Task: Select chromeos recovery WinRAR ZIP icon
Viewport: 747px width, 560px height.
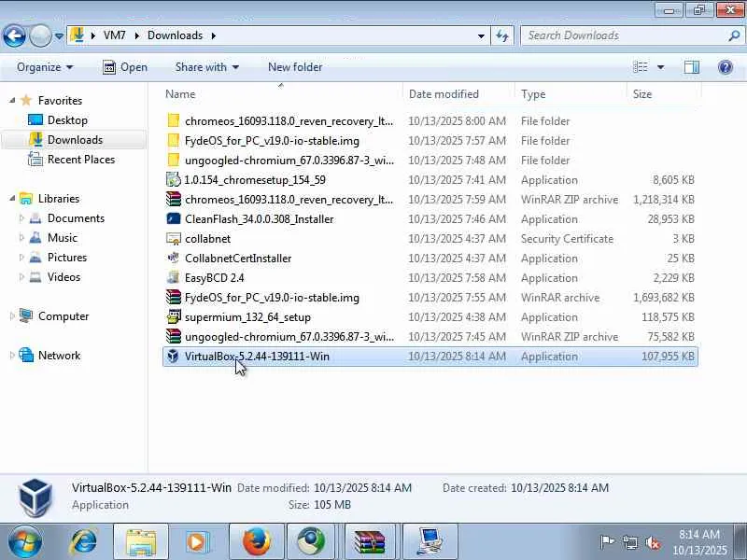Action: click(x=174, y=199)
